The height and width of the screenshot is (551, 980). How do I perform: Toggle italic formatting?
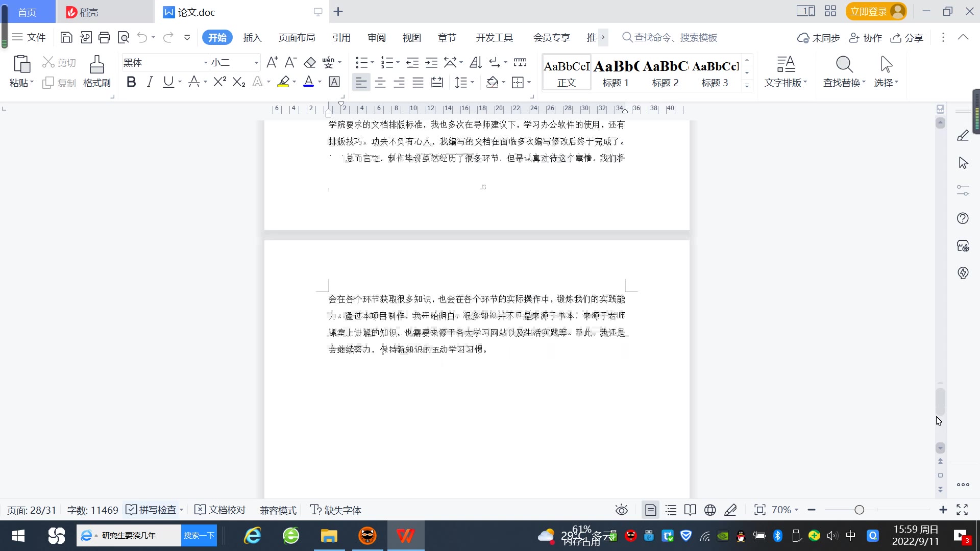[x=150, y=82]
